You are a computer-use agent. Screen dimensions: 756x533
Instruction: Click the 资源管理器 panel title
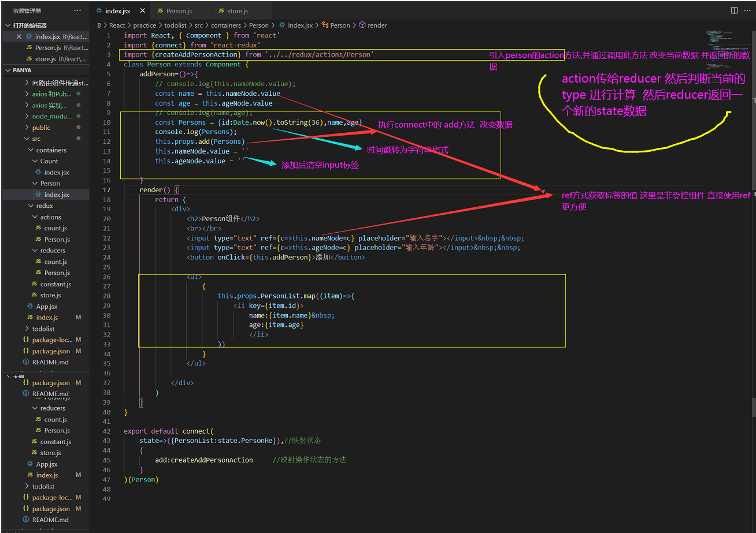(27, 10)
